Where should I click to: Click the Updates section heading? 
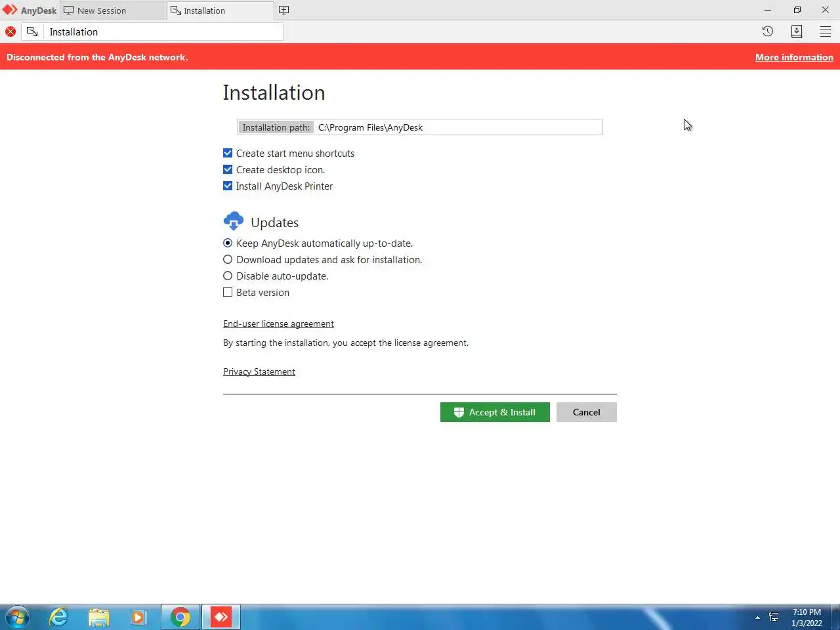[274, 222]
